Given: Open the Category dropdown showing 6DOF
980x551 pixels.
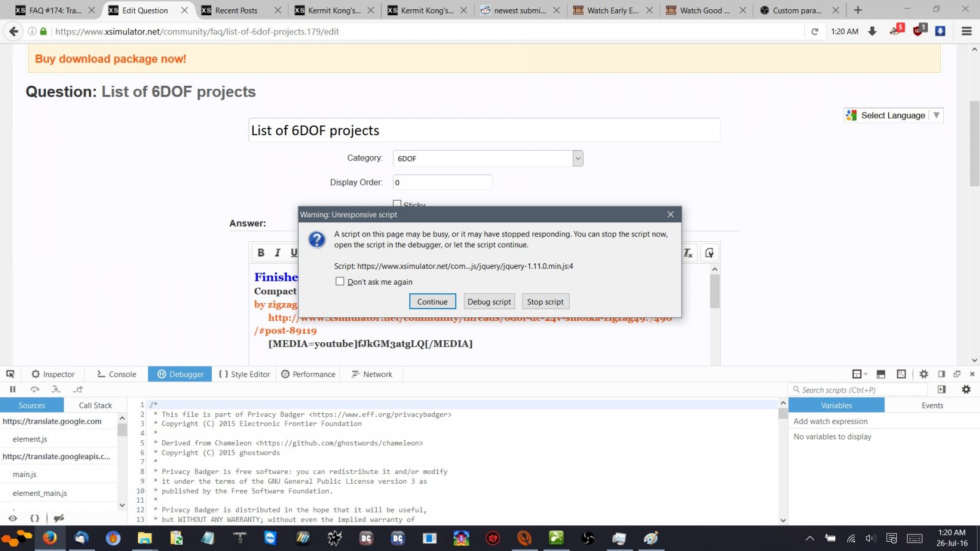Looking at the screenshot, I should pos(576,158).
